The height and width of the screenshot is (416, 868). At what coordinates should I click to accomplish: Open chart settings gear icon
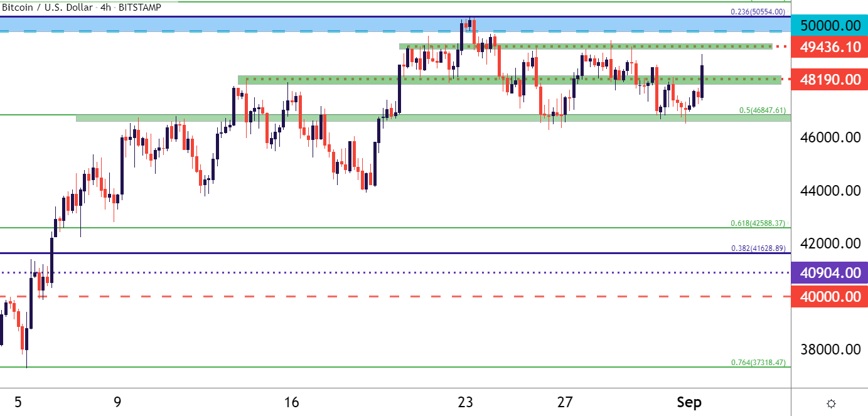pos(830,403)
